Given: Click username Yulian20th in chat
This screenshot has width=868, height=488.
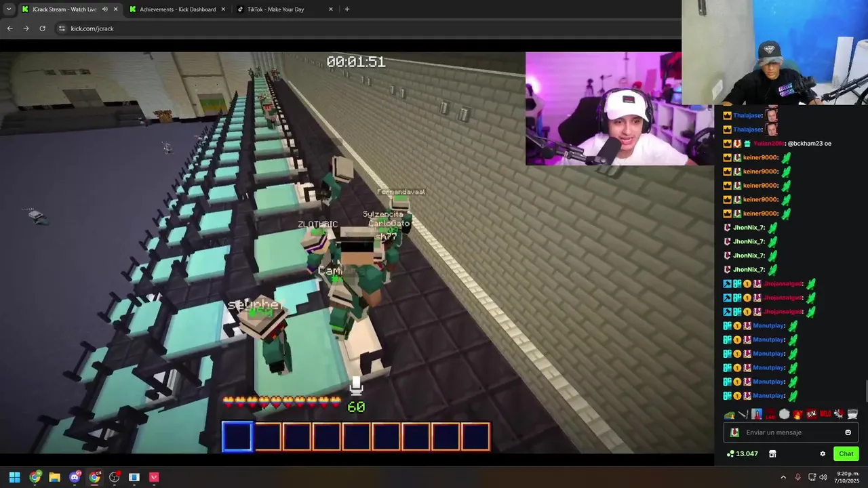Looking at the screenshot, I should [x=768, y=144].
